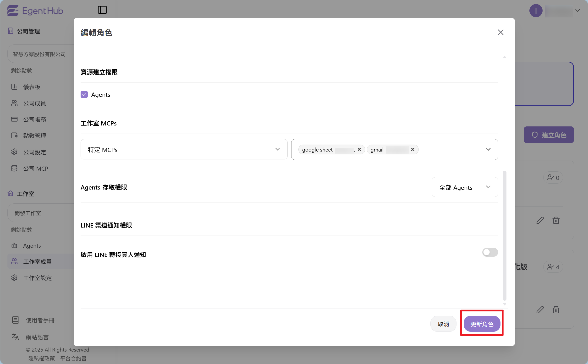Open the 隱私權政策 link
The width and height of the screenshot is (588, 364).
[x=41, y=359]
